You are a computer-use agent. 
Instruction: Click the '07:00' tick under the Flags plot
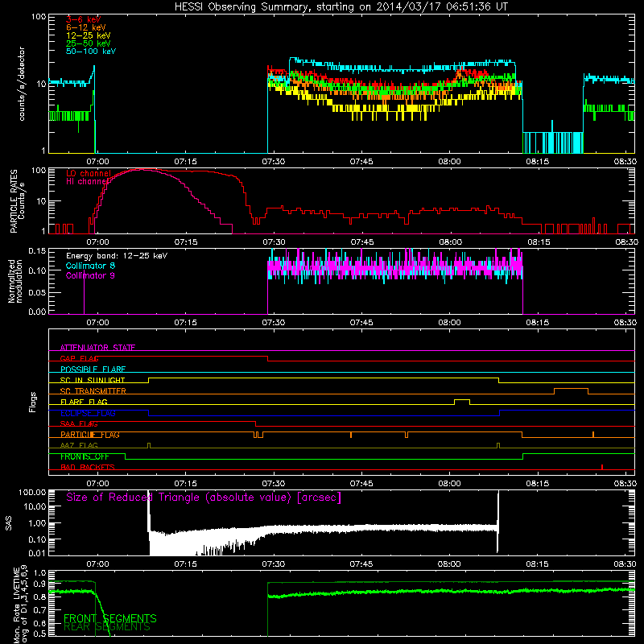coord(97,484)
